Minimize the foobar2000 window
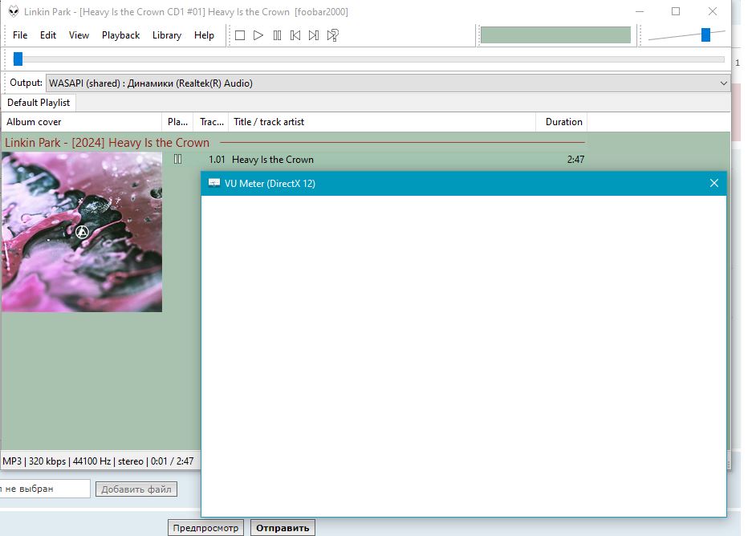The image size is (756, 536). coord(640,11)
